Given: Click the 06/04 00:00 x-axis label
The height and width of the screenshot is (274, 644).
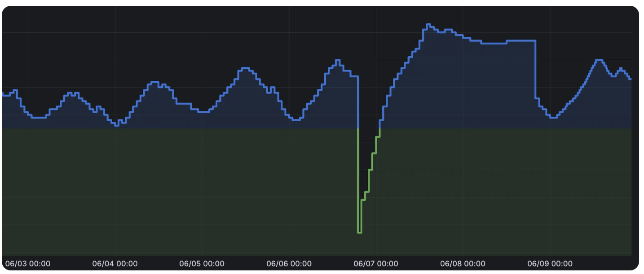Looking at the screenshot, I should click(x=115, y=264).
